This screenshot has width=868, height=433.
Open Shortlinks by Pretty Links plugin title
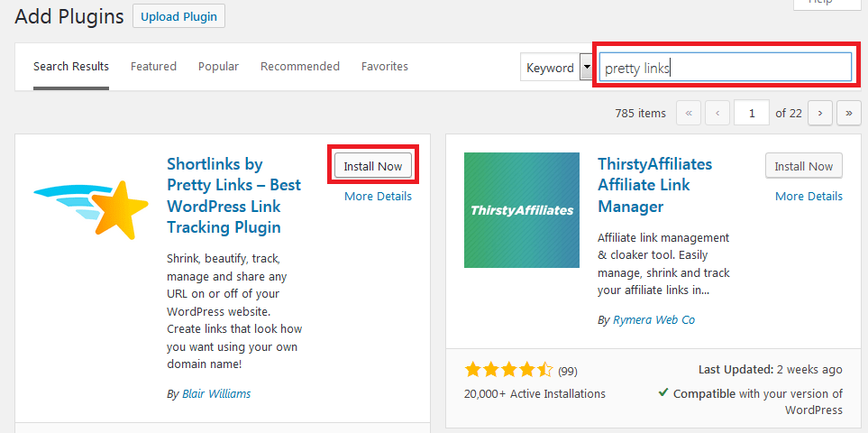click(233, 196)
